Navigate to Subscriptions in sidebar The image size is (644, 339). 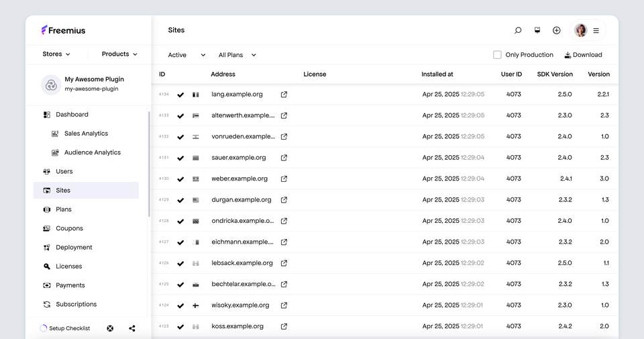[x=76, y=304]
